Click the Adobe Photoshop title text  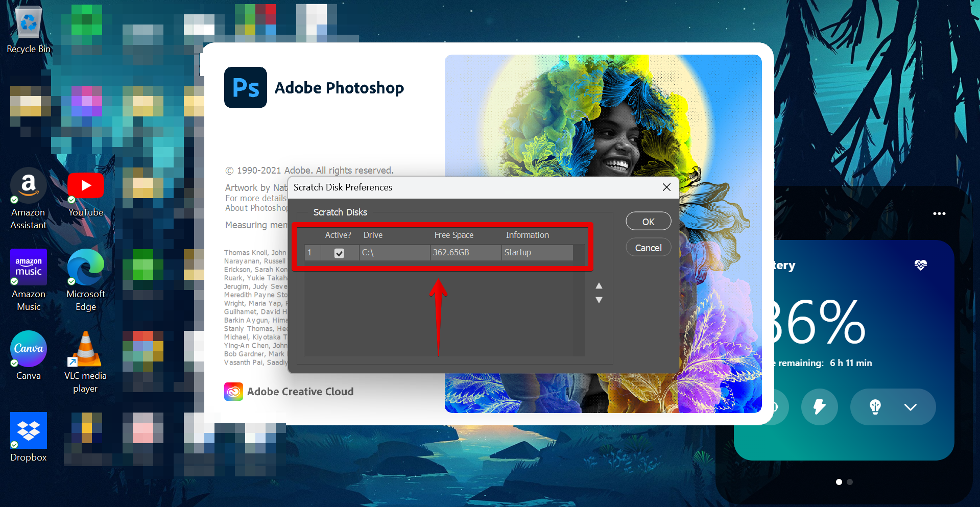pos(339,88)
